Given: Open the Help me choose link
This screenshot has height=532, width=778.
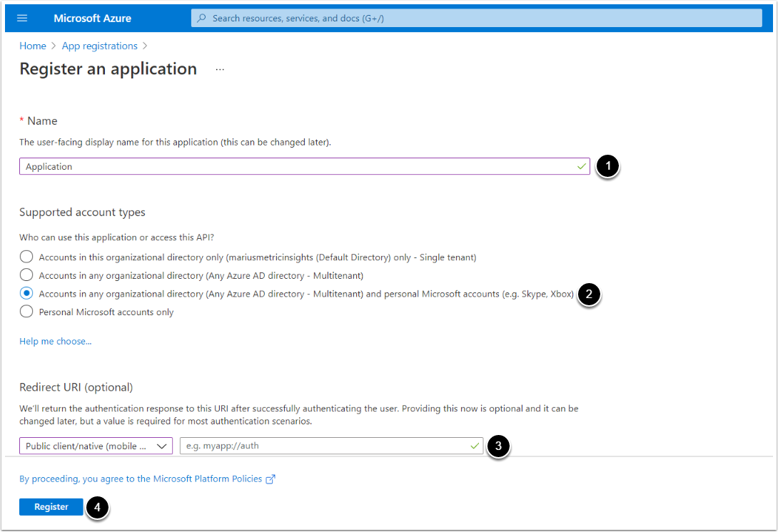Looking at the screenshot, I should (x=55, y=342).
